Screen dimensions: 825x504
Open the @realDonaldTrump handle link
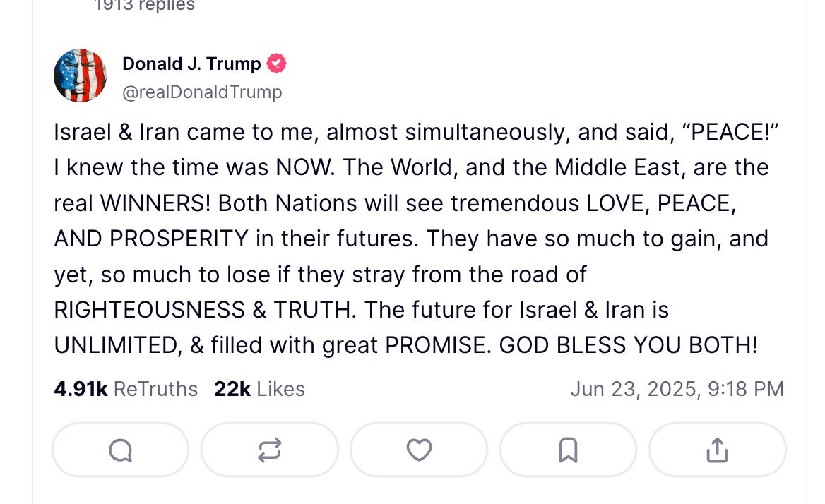pos(202,92)
